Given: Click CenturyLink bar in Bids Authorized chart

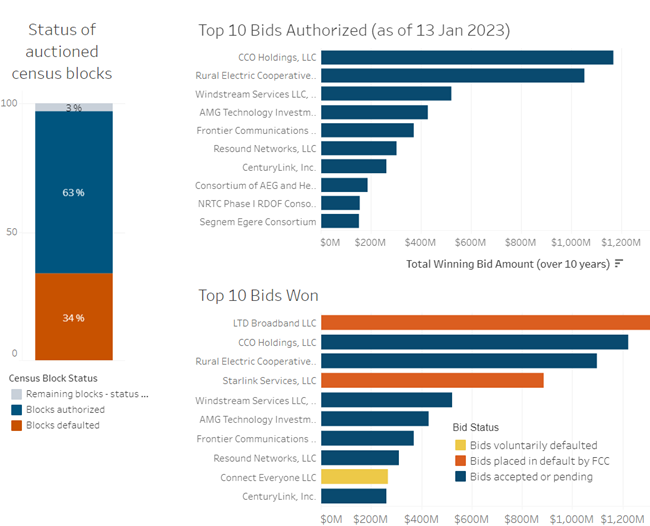Looking at the screenshot, I should pyautogui.click(x=354, y=167).
